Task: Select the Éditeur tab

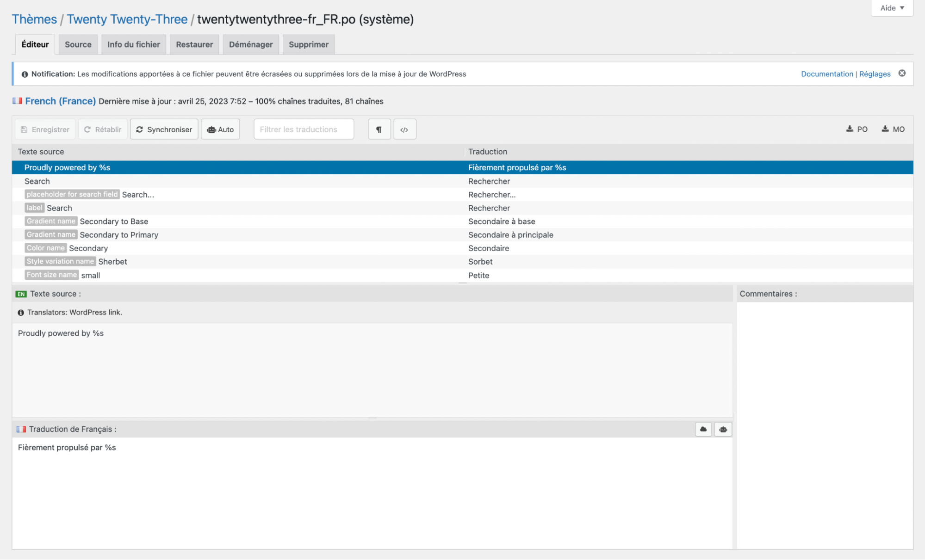Action: tap(35, 44)
